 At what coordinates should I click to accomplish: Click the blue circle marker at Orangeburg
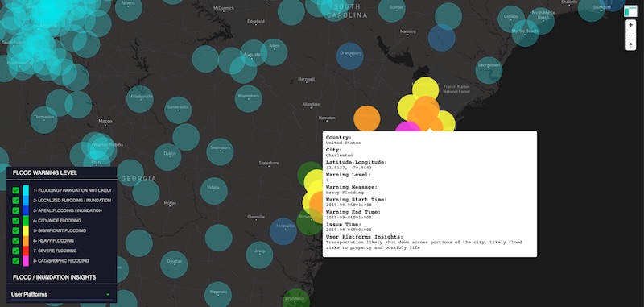[349, 56]
